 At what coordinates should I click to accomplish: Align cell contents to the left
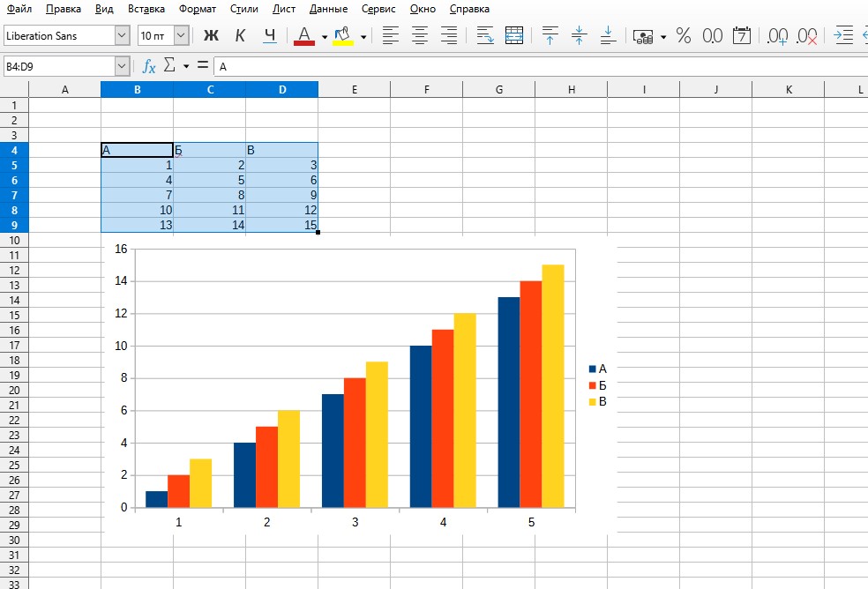click(390, 36)
